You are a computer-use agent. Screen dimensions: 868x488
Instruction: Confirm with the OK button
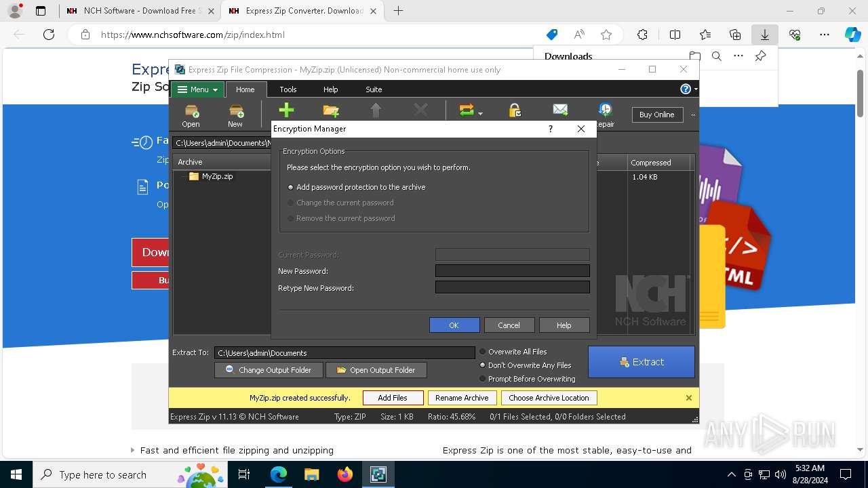point(454,325)
